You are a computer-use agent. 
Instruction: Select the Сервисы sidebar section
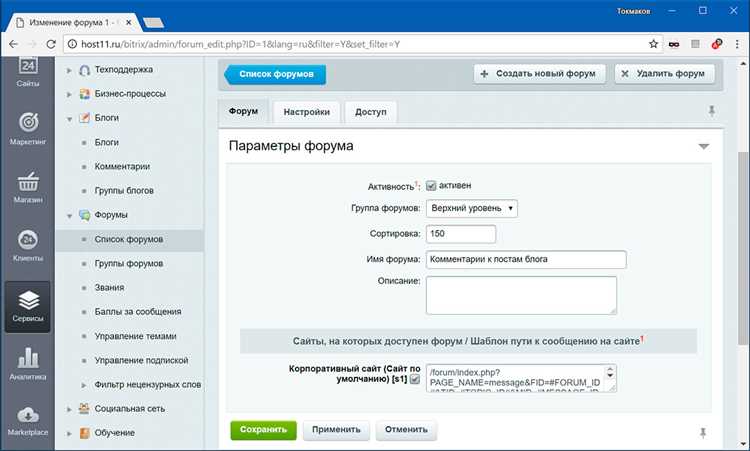click(x=28, y=307)
